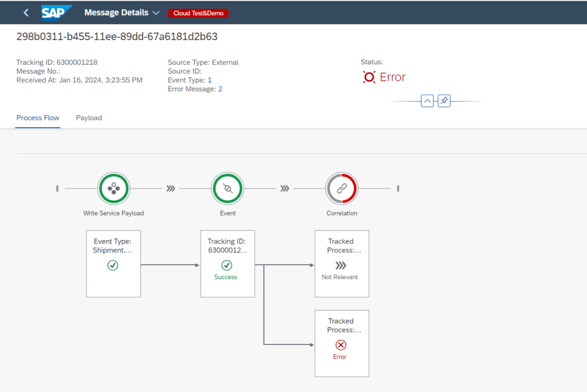This screenshot has height=392, width=587.
Task: Open the Not Relevant Tracked Process node
Action: click(342, 264)
